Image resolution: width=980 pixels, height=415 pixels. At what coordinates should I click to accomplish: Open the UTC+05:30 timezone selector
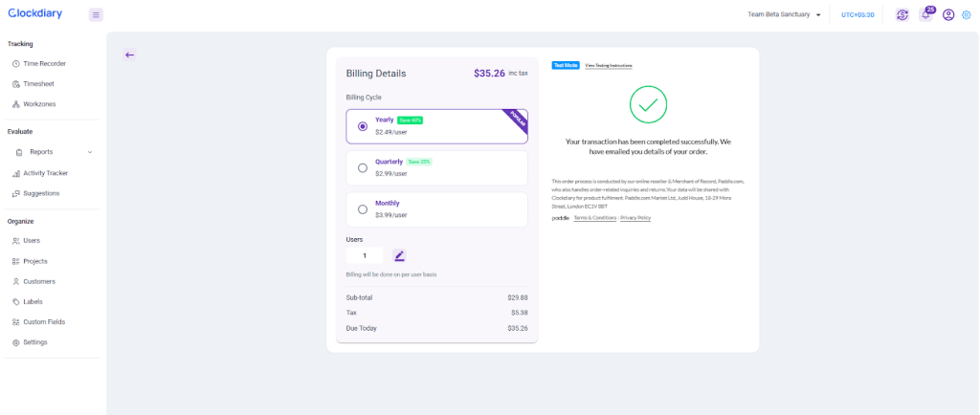(x=857, y=15)
